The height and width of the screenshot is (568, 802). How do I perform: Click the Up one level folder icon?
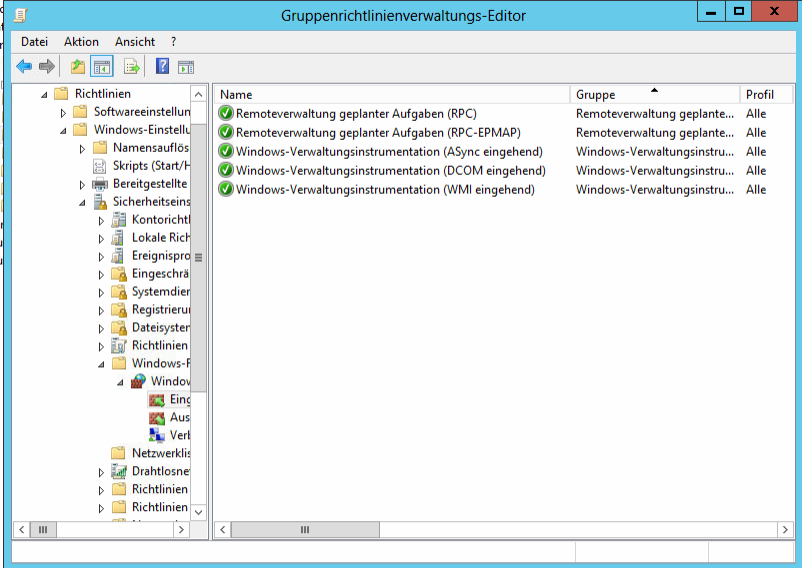tap(77, 67)
